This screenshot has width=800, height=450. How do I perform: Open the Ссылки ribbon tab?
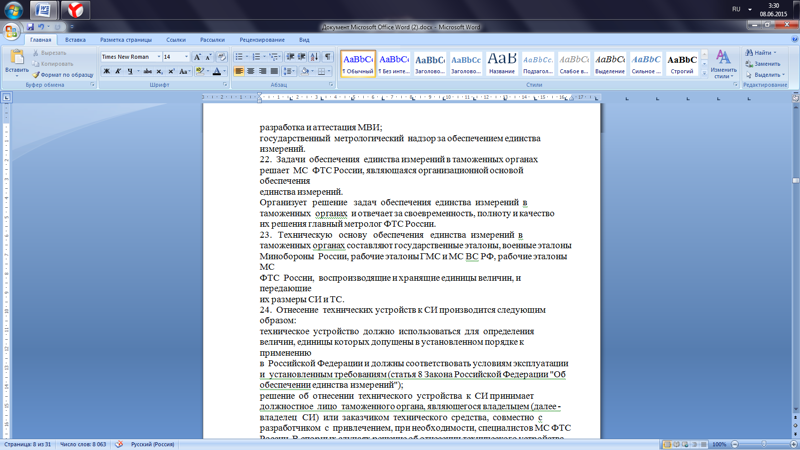176,40
